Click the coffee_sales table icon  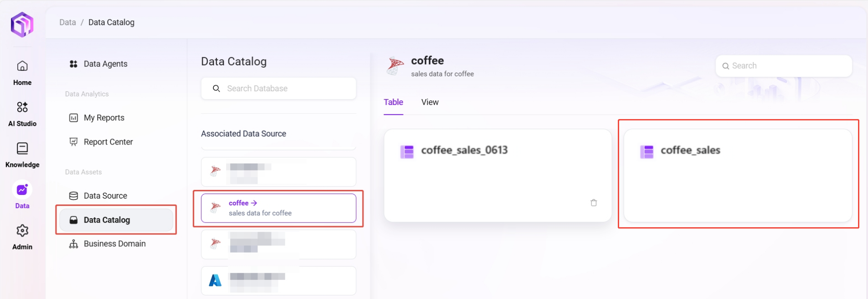pyautogui.click(x=646, y=151)
